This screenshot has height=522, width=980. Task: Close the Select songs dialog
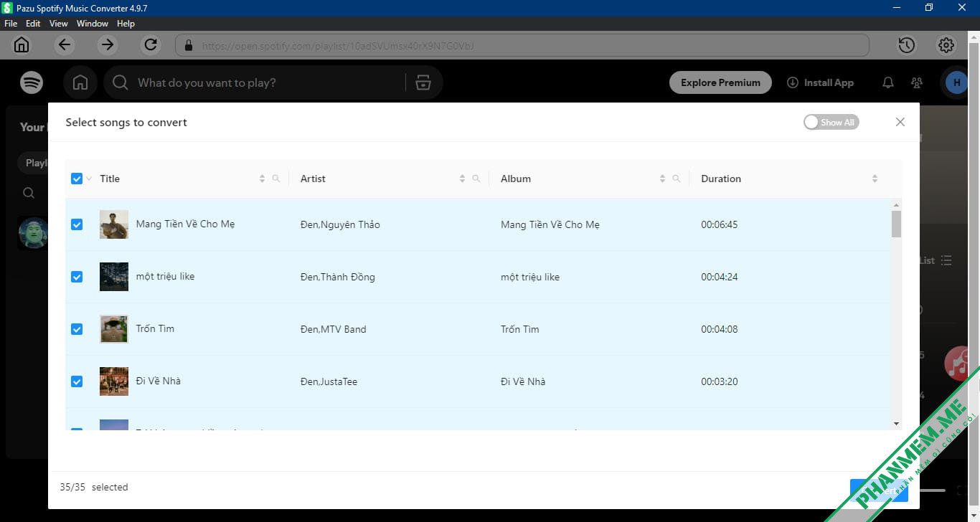(x=900, y=122)
